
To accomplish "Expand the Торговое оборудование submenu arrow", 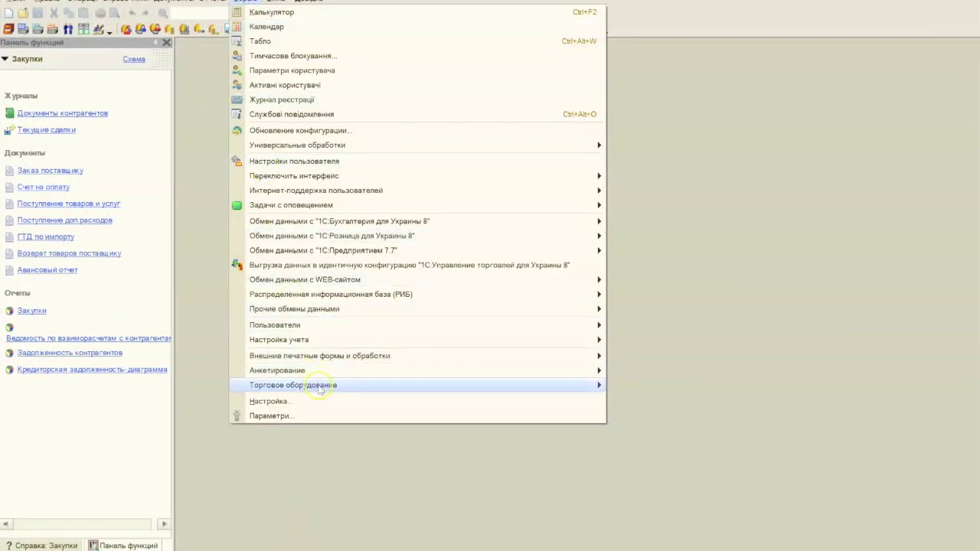I will coord(599,385).
